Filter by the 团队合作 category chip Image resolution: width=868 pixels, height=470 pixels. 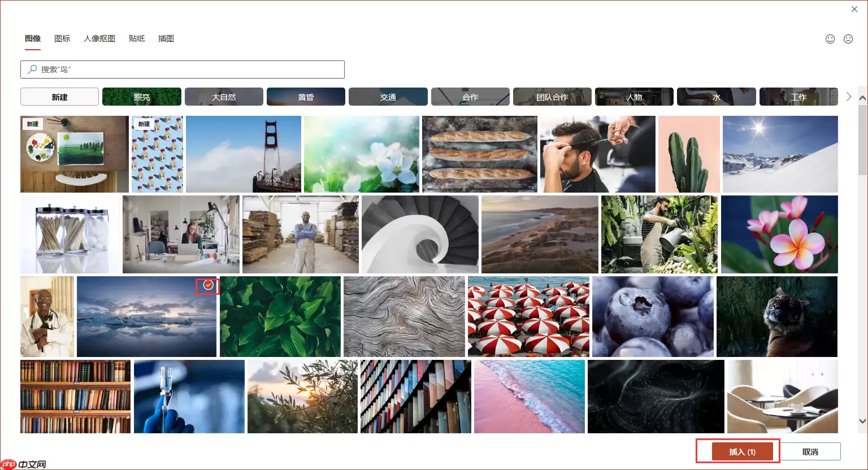(552, 97)
